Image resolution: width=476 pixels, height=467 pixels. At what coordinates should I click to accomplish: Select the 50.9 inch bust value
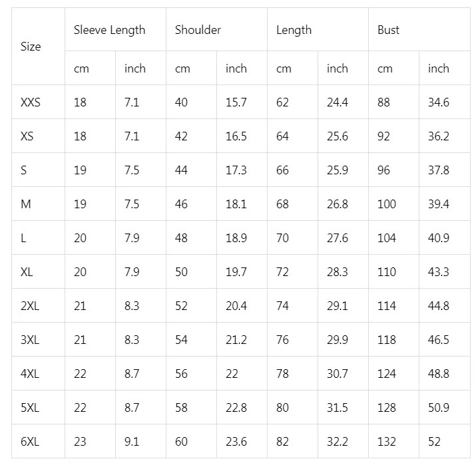pyautogui.click(x=438, y=408)
